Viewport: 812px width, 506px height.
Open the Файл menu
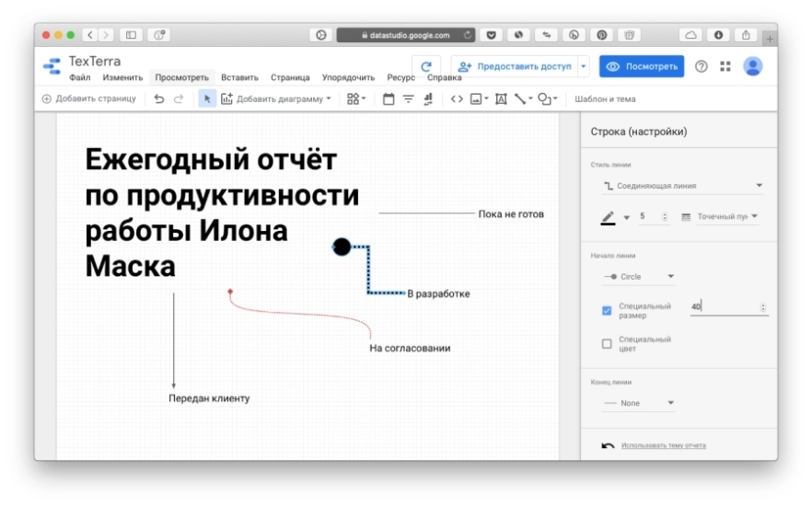(x=80, y=77)
